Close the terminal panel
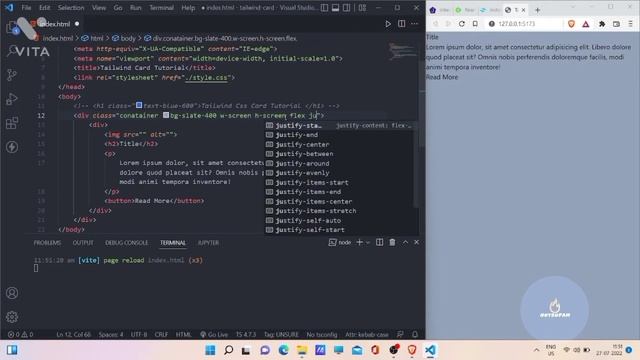The width and height of the screenshot is (640, 360). 416,242
